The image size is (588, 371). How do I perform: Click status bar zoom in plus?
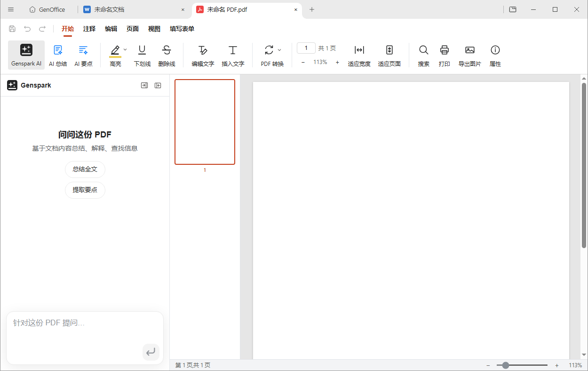(x=557, y=365)
